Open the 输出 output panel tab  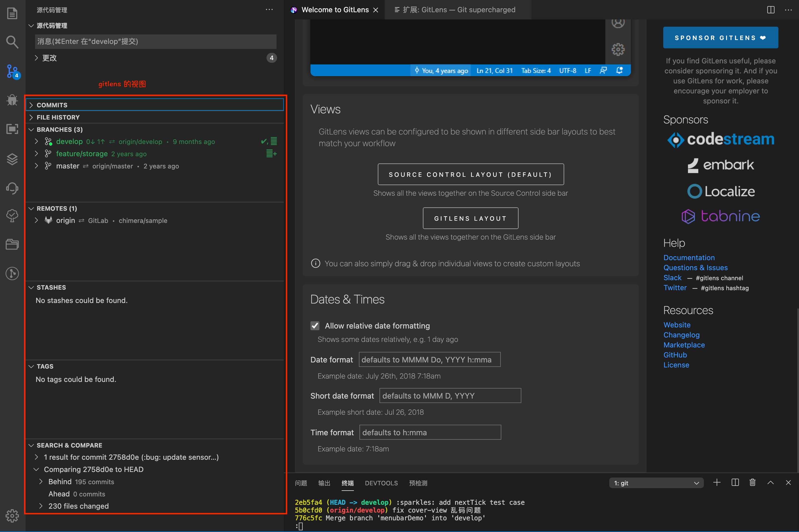pos(324,483)
